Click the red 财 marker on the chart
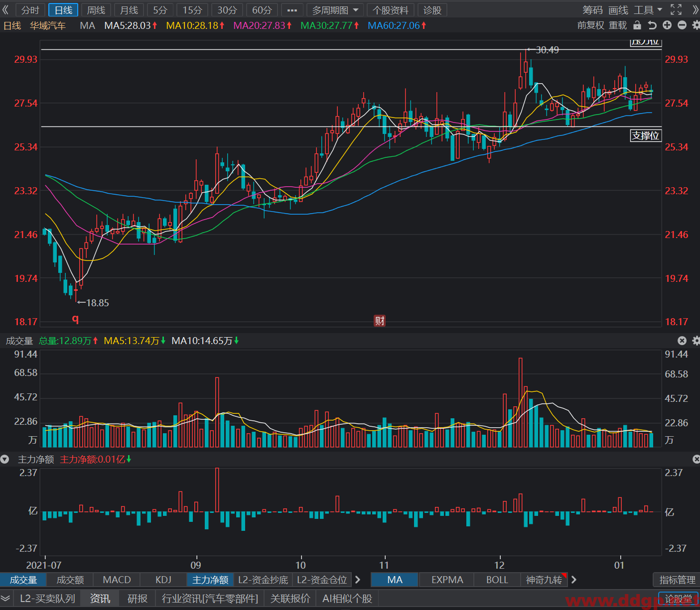The image size is (700, 610). tap(380, 321)
